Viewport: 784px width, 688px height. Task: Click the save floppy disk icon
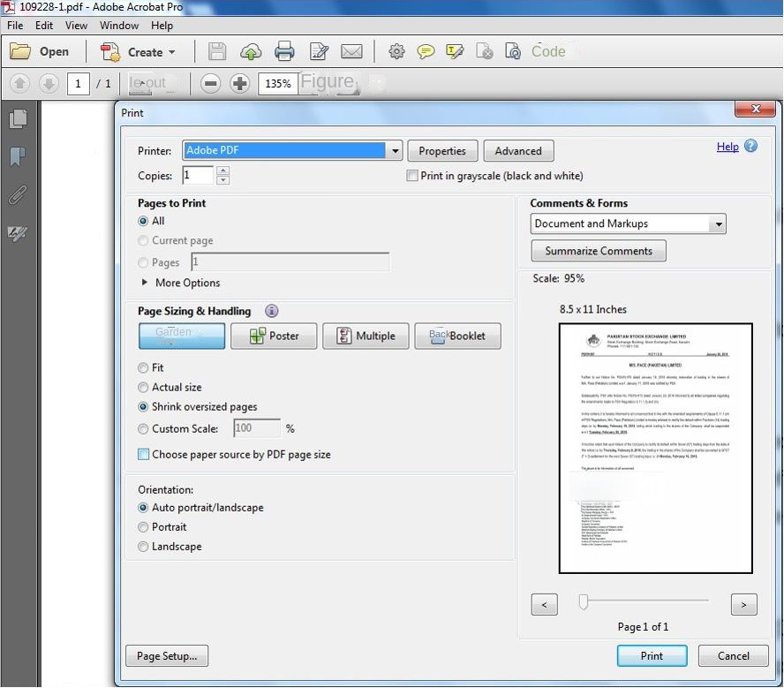click(217, 51)
